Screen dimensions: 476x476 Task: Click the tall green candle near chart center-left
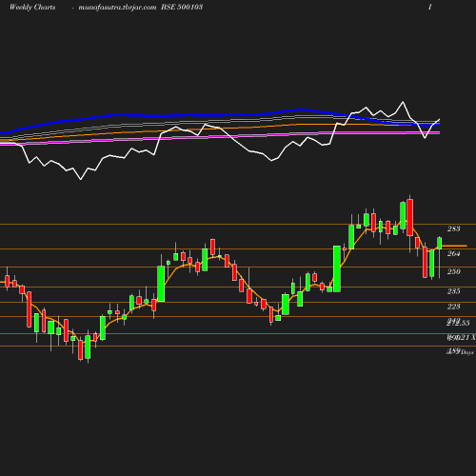pos(161,284)
